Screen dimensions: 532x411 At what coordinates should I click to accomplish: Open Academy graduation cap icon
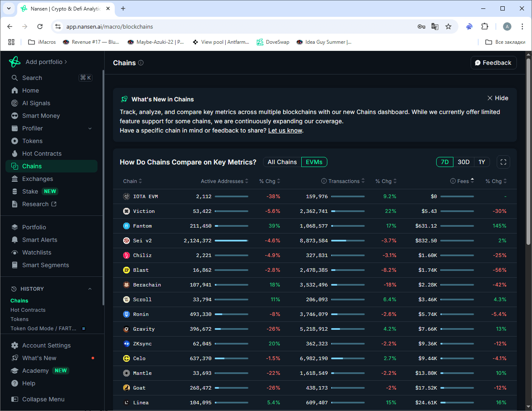(15, 371)
